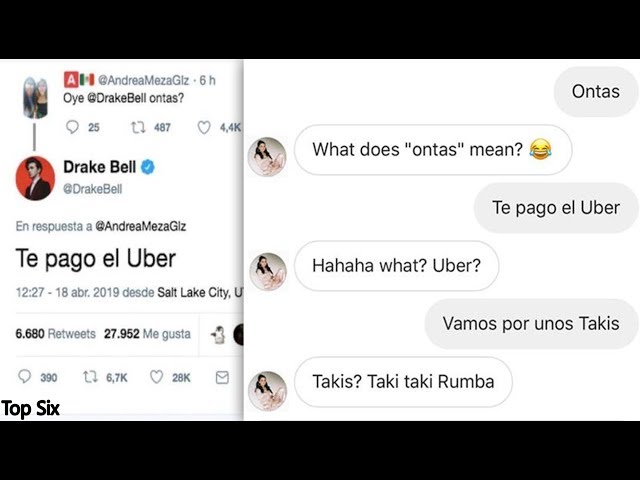Viewport: 640px width, 480px height.
Task: Click @AndreaMezaGlz in 'En respuesta a' line
Action: pos(140,226)
